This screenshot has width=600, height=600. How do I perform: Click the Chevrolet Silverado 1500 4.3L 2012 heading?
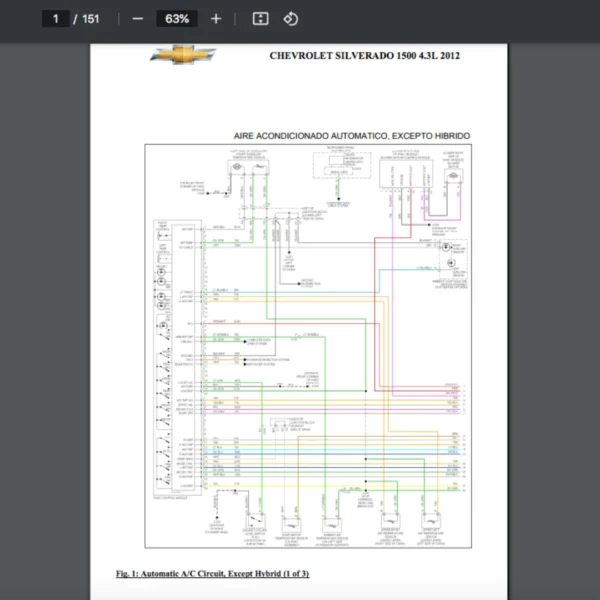[365, 57]
